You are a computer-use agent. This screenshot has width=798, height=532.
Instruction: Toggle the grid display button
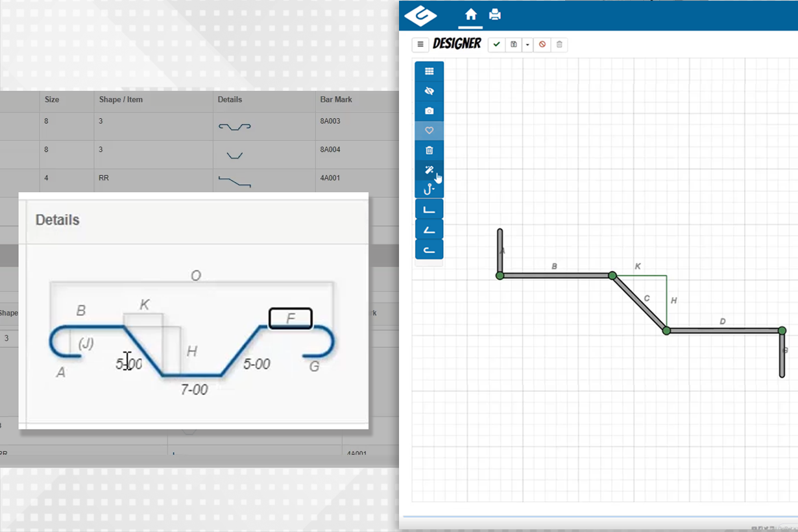click(429, 71)
